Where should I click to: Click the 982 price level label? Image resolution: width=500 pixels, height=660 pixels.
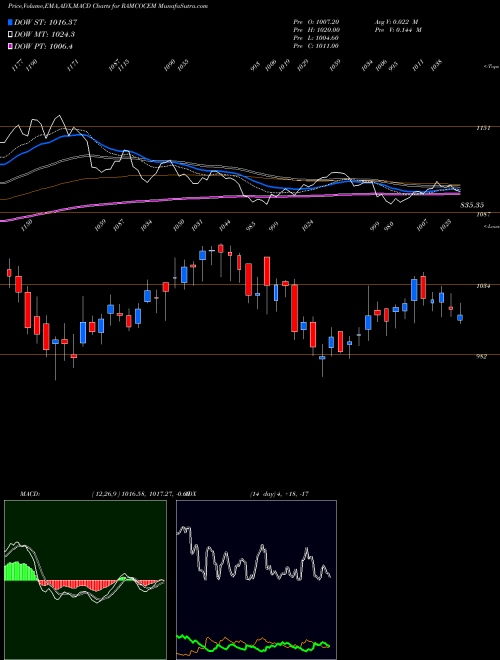(x=481, y=357)
